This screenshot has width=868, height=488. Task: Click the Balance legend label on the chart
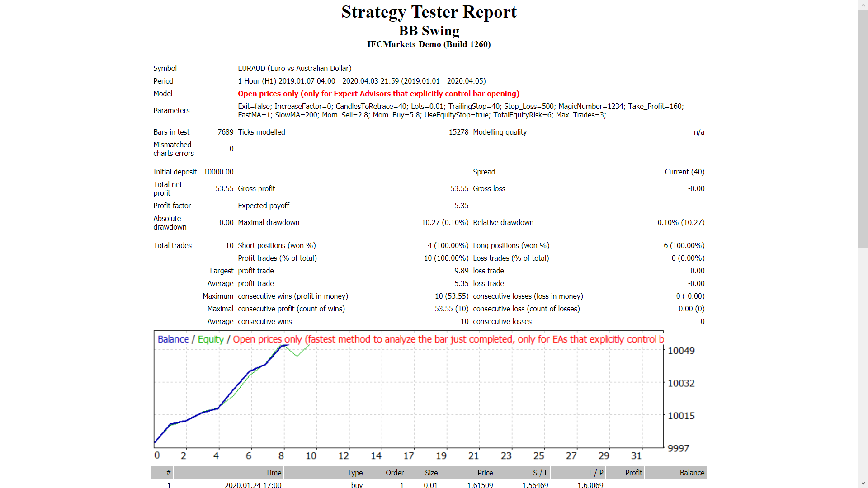[x=173, y=339]
